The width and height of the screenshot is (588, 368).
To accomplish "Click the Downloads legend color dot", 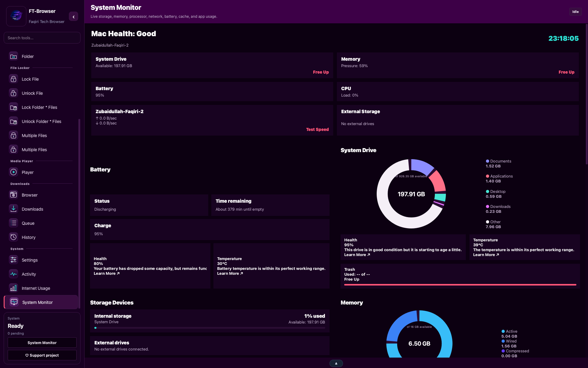I will click(488, 207).
